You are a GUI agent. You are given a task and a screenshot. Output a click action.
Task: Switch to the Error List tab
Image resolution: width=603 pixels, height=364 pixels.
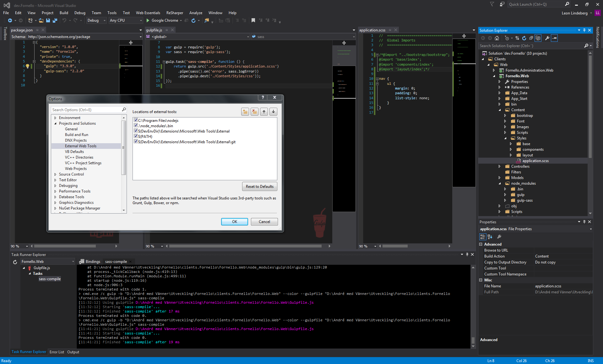click(57, 352)
